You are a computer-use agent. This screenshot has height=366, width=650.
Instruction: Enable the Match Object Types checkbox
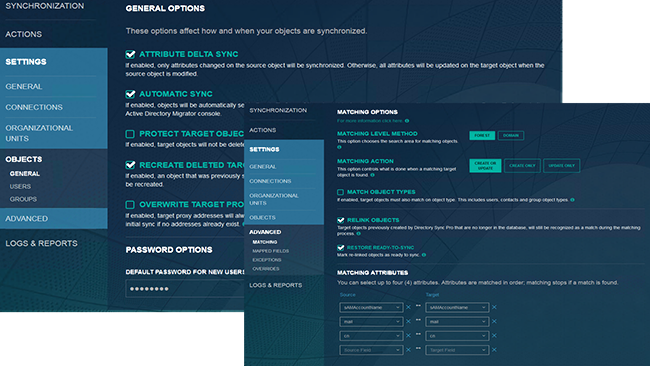pos(340,192)
